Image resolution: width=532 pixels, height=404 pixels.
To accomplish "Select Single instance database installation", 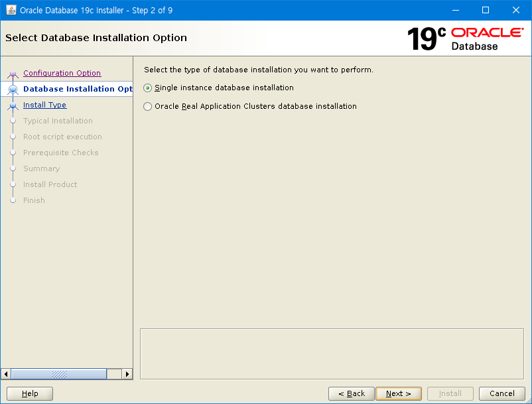I will tap(148, 88).
